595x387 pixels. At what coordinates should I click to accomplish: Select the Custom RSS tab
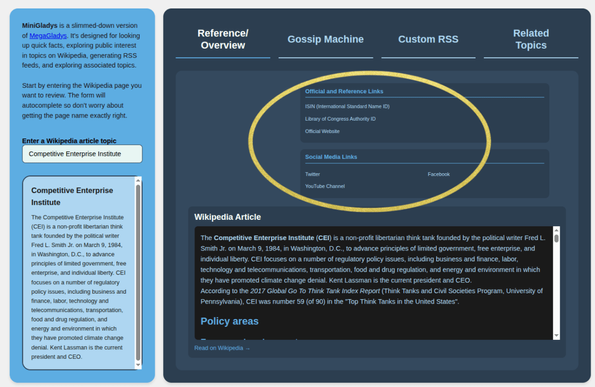pos(428,39)
